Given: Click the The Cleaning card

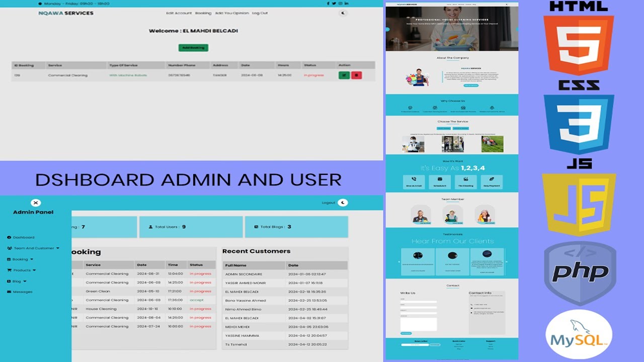Looking at the screenshot, I should (x=465, y=182).
